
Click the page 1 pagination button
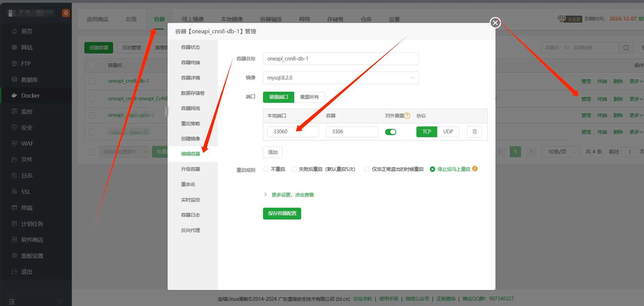point(515,152)
